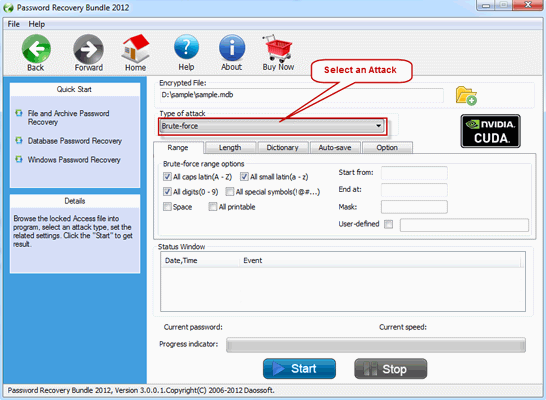Close the Password Recovery Bundle window

pos(528,5)
